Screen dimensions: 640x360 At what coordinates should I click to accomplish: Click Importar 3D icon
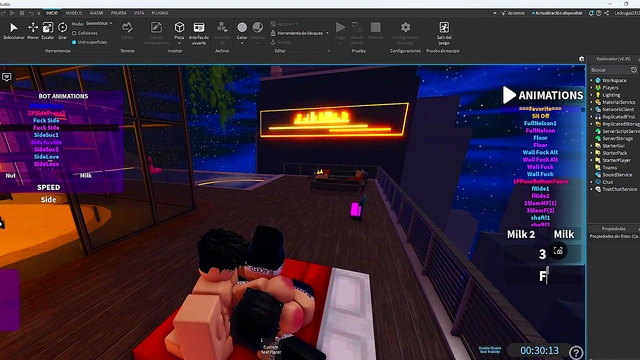(x=222, y=27)
